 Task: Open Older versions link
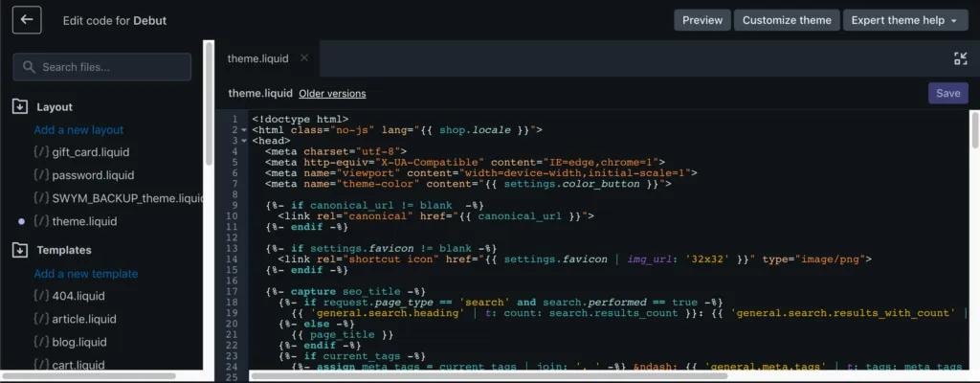point(332,94)
